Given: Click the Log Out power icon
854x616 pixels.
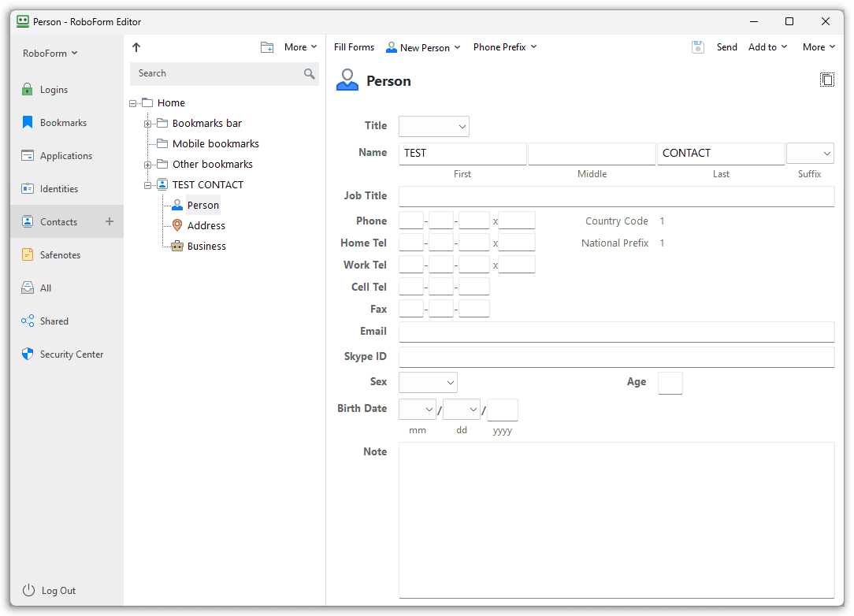Looking at the screenshot, I should [28, 591].
